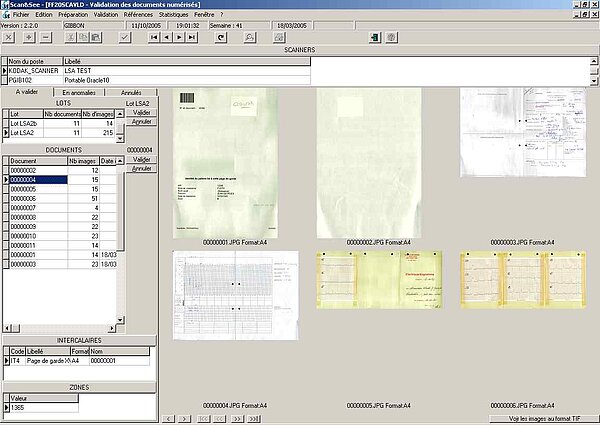Select document 00000006 row in Documents list
The image size is (600, 425).
[x=24, y=198]
